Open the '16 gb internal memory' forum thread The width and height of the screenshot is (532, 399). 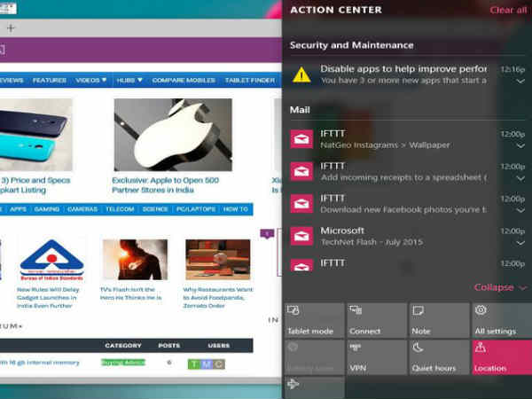coord(39,363)
